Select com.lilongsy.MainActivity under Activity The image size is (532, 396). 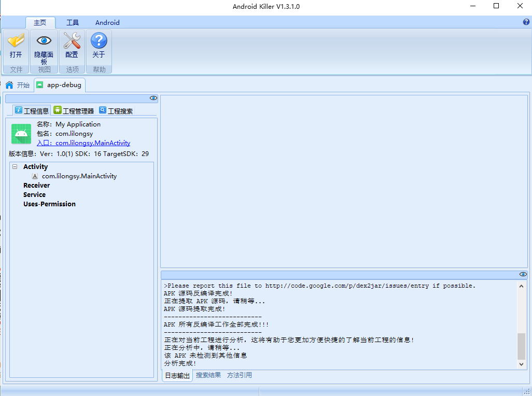click(x=79, y=176)
